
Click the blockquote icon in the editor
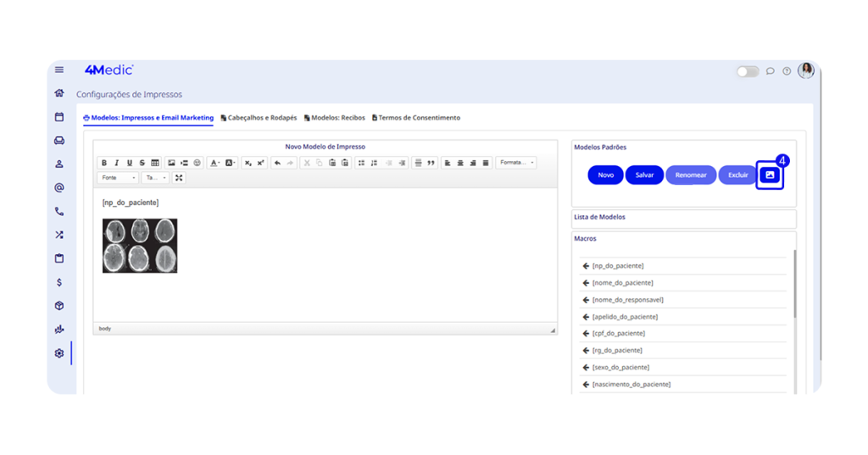pyautogui.click(x=431, y=163)
